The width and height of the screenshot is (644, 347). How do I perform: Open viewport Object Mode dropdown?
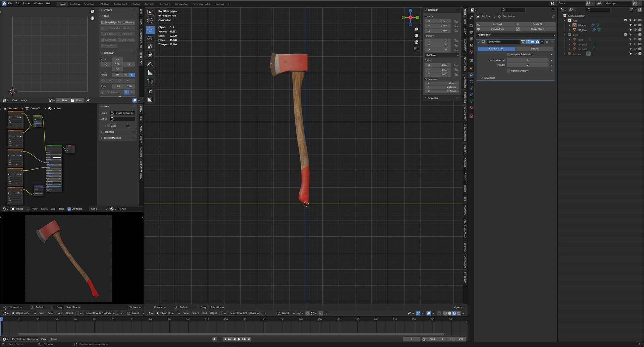pos(168,313)
